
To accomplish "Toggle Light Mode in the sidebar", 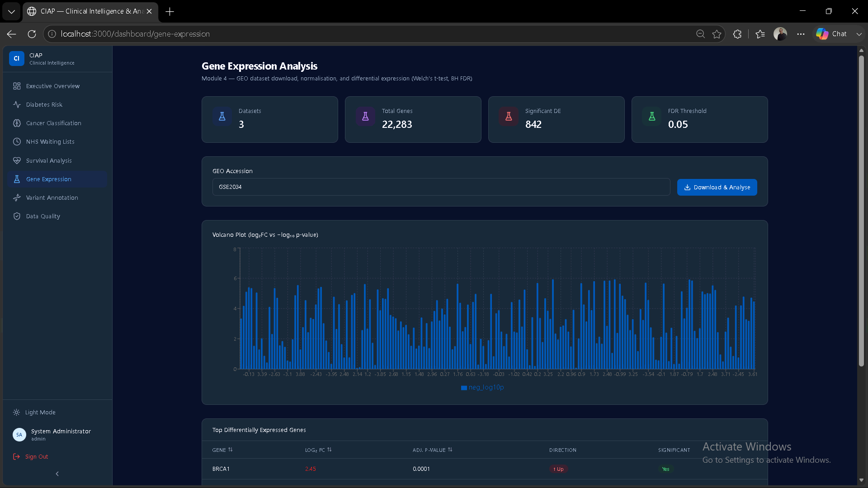I will coord(40,412).
